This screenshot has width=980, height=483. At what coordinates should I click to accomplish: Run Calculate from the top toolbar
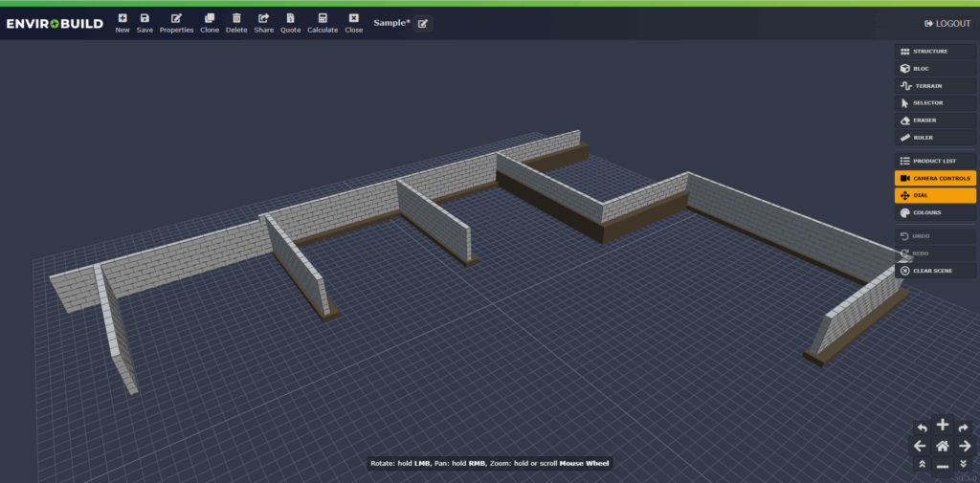pyautogui.click(x=323, y=23)
